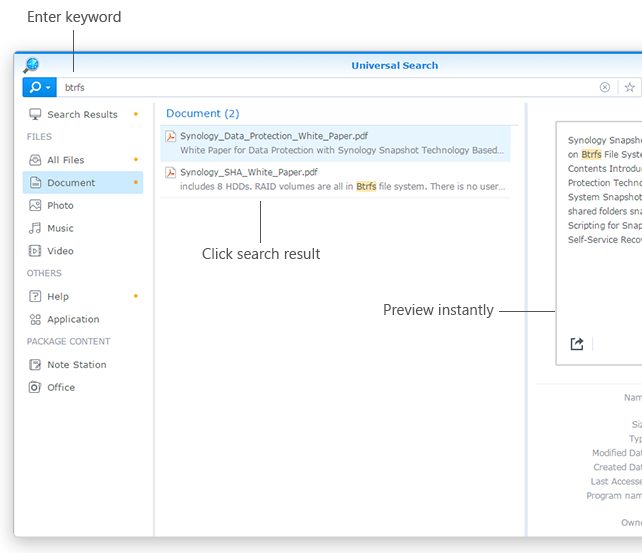The height and width of the screenshot is (553, 642).
Task: Click the Help question mark icon
Action: (35, 296)
